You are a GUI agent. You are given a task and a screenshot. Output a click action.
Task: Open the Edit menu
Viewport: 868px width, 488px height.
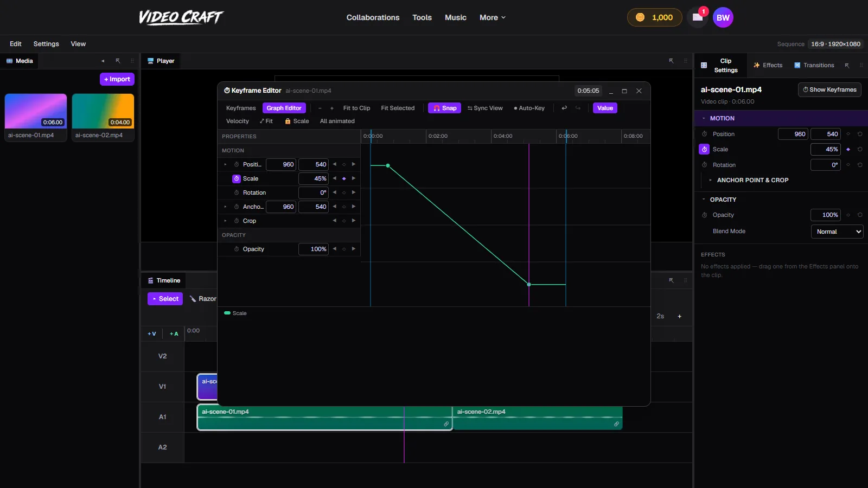point(16,44)
